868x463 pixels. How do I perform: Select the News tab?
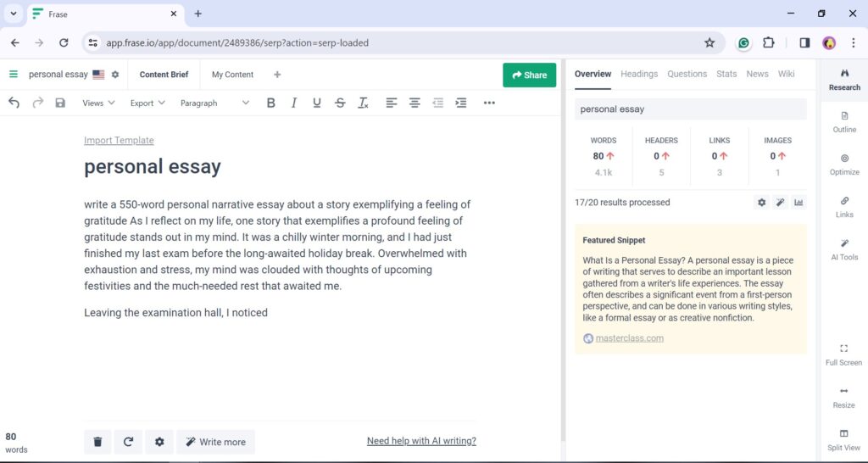[757, 74]
